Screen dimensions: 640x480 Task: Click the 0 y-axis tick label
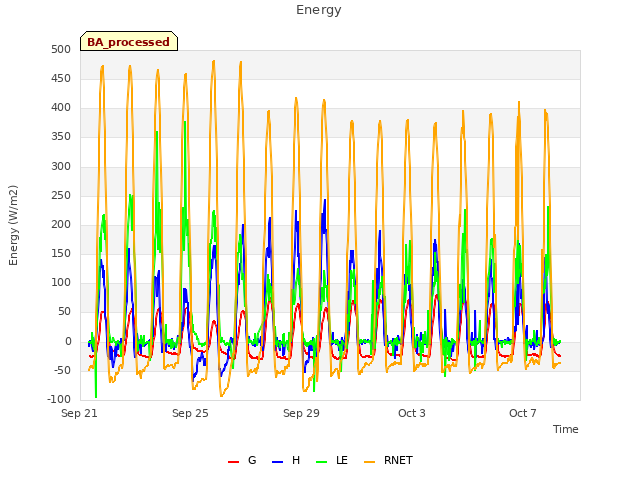[x=68, y=342]
